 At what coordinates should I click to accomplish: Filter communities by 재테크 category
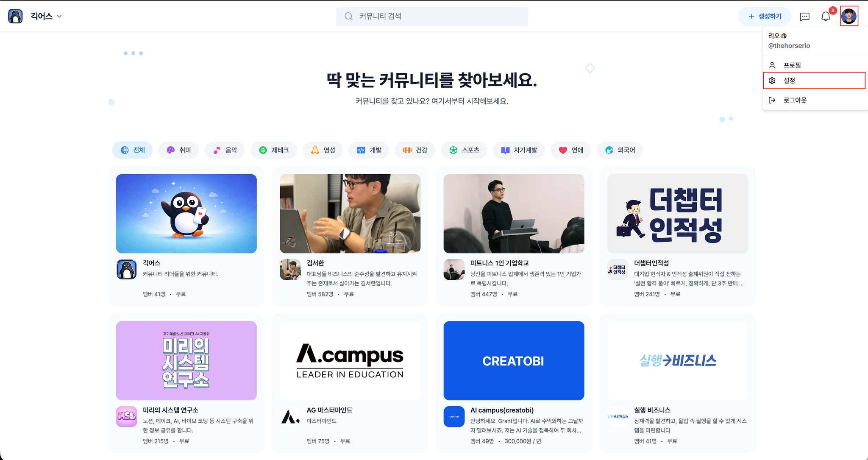click(274, 150)
